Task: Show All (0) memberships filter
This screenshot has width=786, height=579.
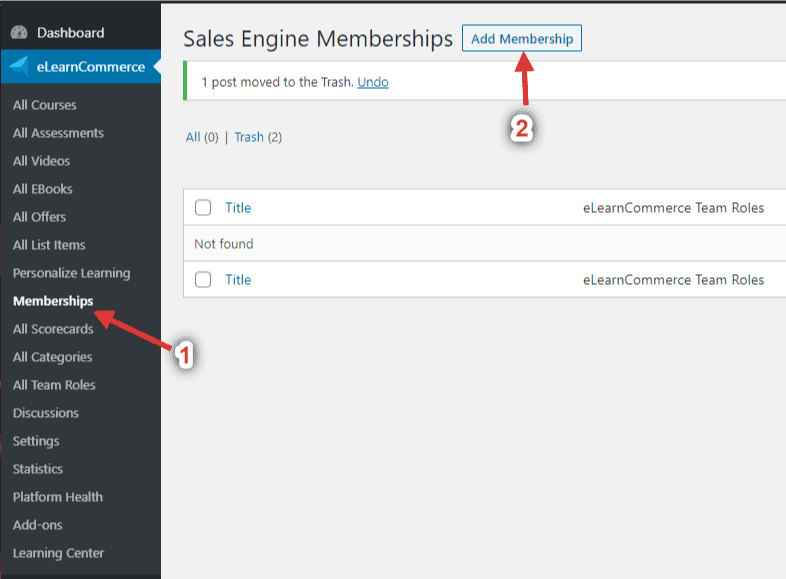Action: coord(202,137)
